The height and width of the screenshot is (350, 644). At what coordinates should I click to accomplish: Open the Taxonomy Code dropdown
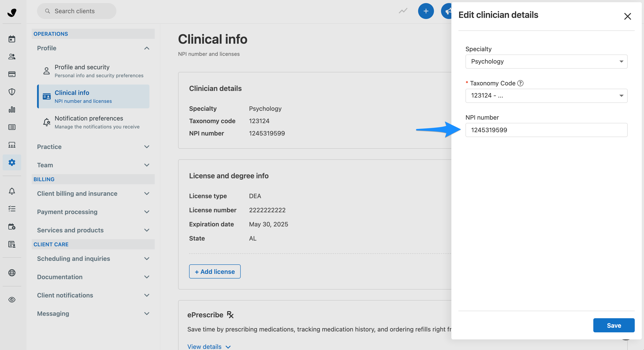coord(546,95)
